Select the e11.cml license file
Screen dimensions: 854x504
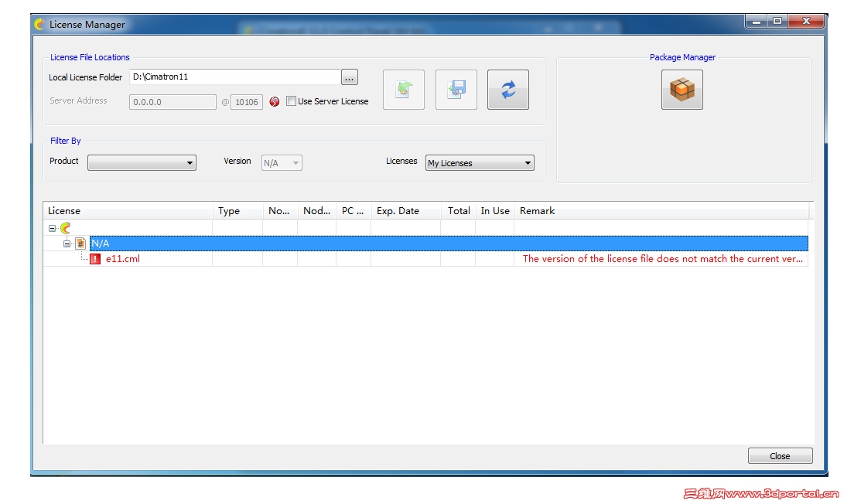[x=122, y=259]
